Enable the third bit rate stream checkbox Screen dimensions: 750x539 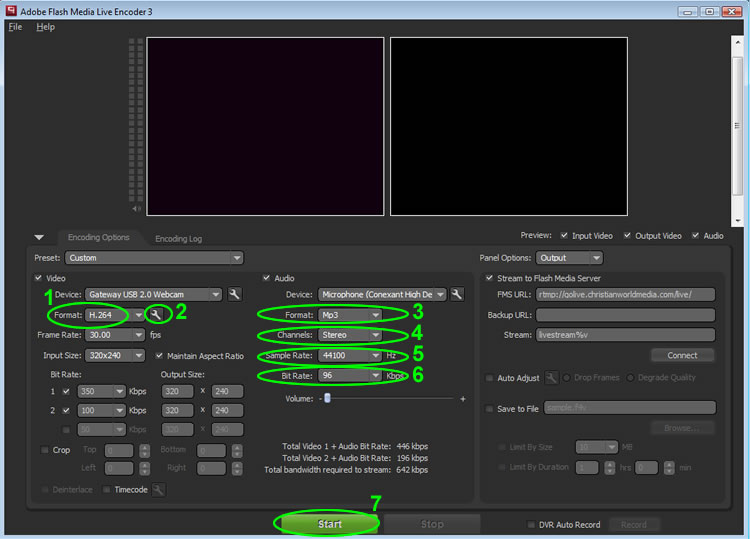(x=66, y=429)
